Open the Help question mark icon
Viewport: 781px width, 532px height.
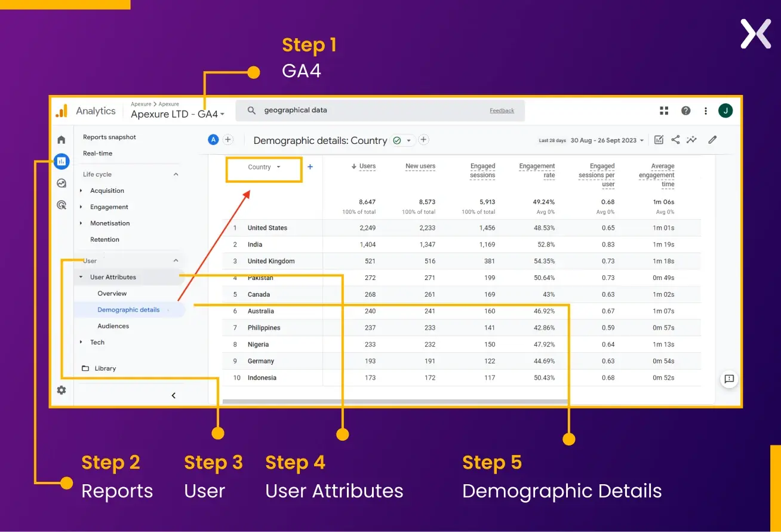tap(686, 110)
